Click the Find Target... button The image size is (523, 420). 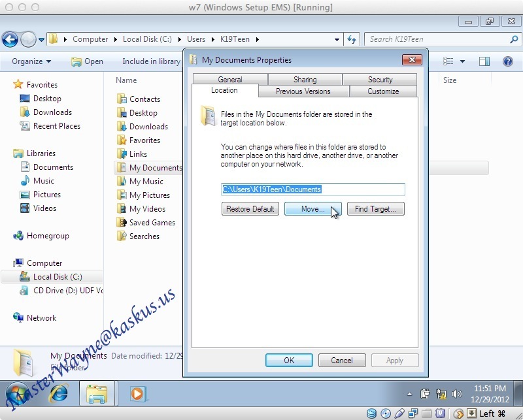tap(375, 209)
